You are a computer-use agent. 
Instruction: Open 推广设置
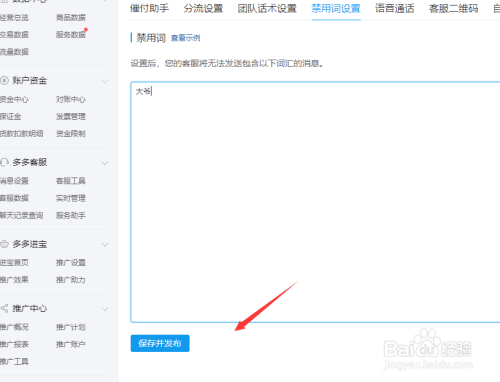point(71,263)
